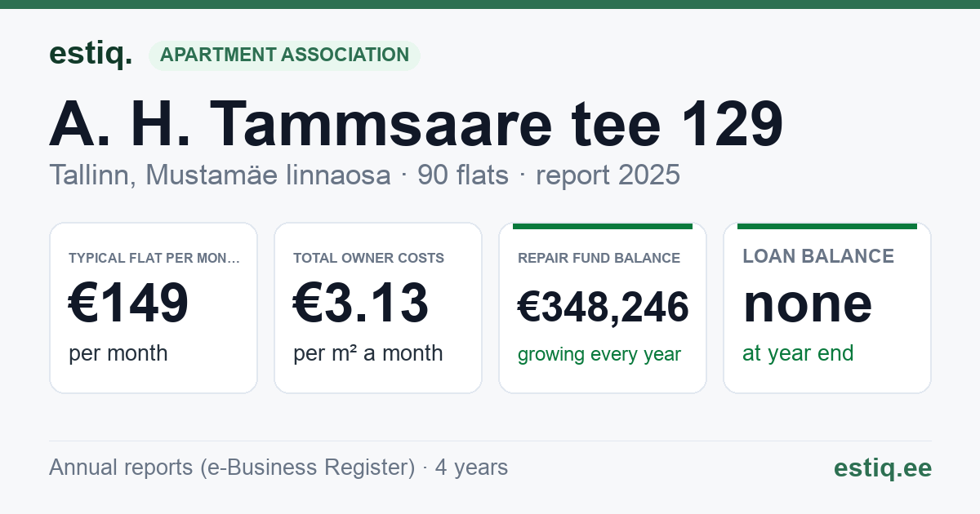
Task: Click the none loan value
Action: [808, 303]
